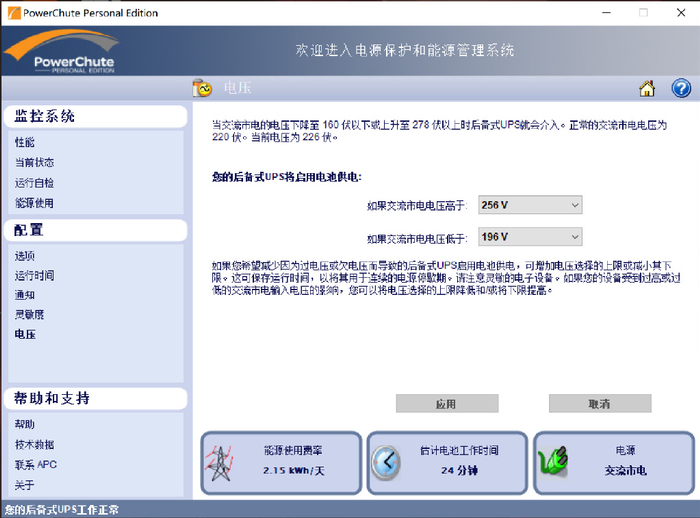This screenshot has width=700, height=518.
Task: Open the lower voltage limit dropdown 196 V
Action: [530, 237]
